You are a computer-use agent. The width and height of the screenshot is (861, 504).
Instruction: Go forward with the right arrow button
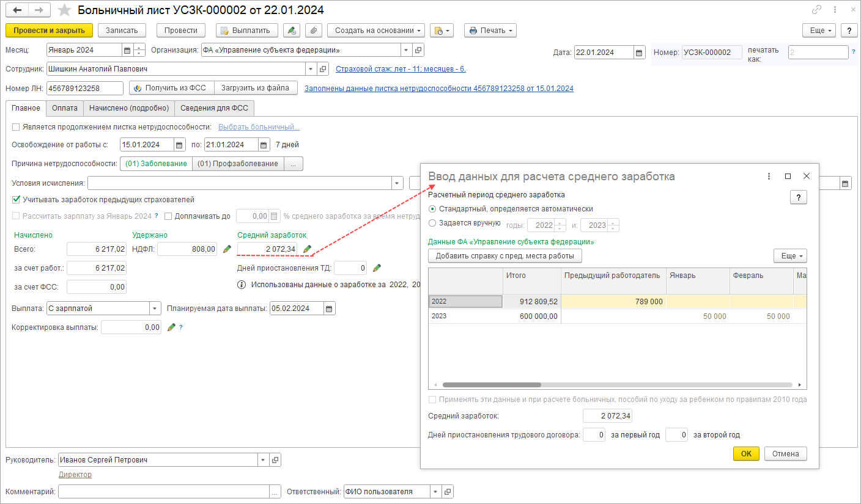click(x=39, y=10)
